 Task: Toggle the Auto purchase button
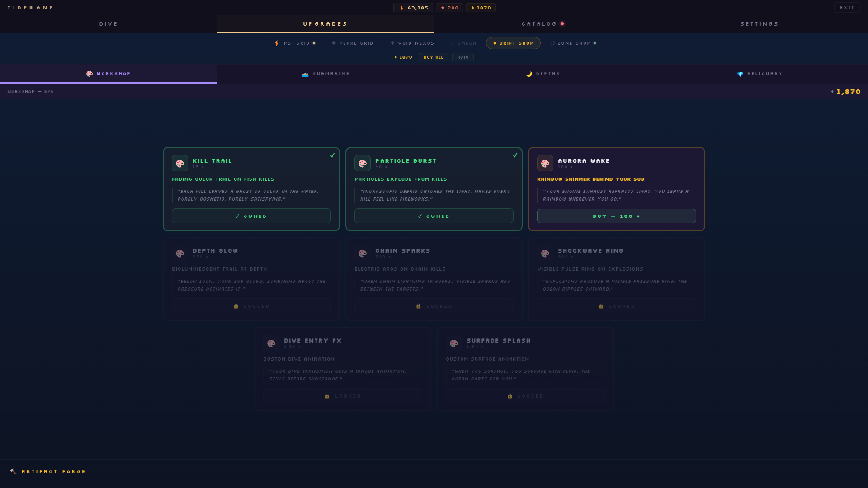(x=462, y=57)
